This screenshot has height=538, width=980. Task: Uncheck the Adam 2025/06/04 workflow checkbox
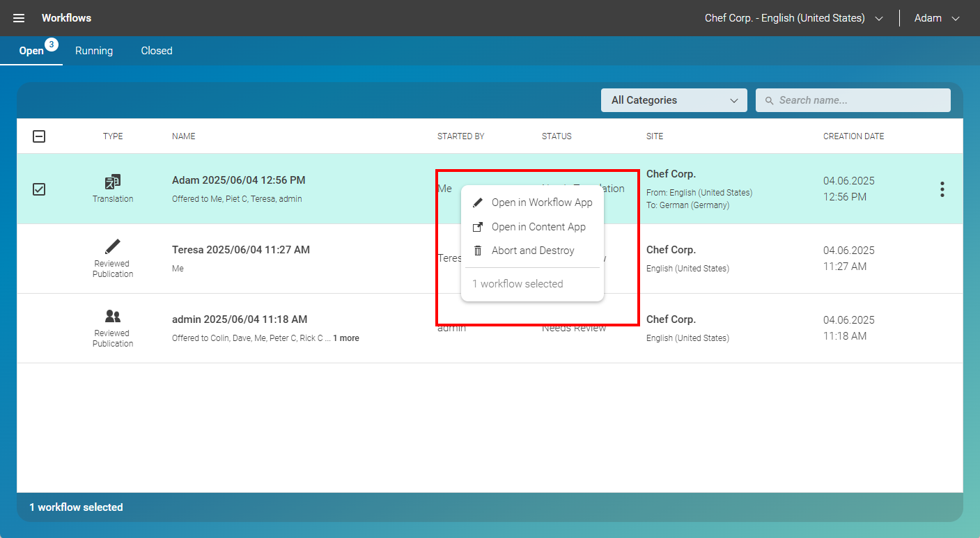tap(39, 189)
